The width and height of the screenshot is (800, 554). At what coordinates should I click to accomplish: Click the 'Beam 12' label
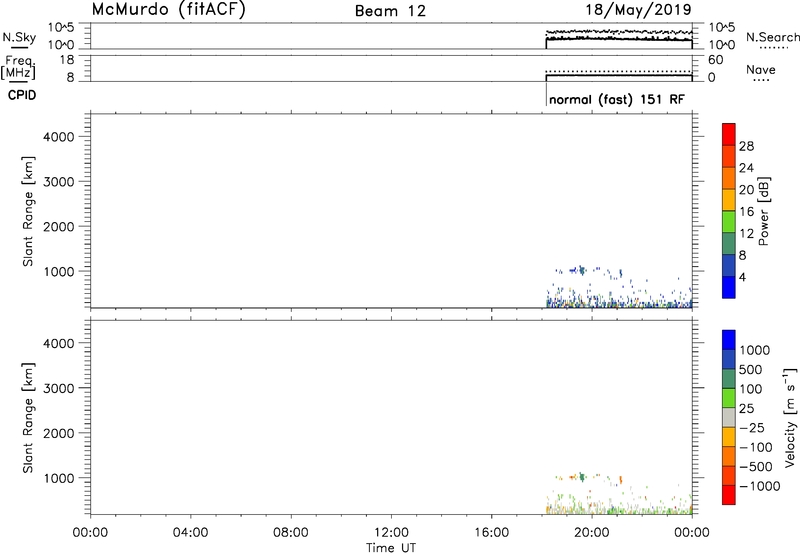[390, 11]
